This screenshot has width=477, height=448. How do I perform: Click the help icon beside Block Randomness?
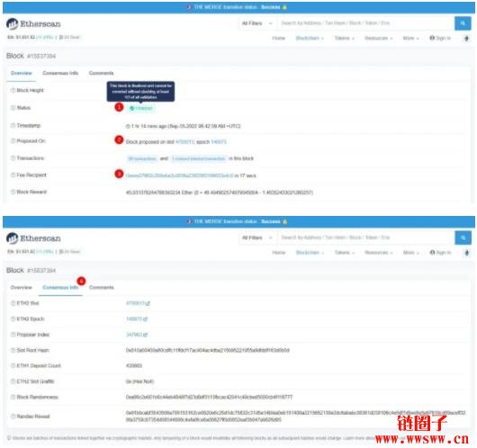click(x=13, y=398)
